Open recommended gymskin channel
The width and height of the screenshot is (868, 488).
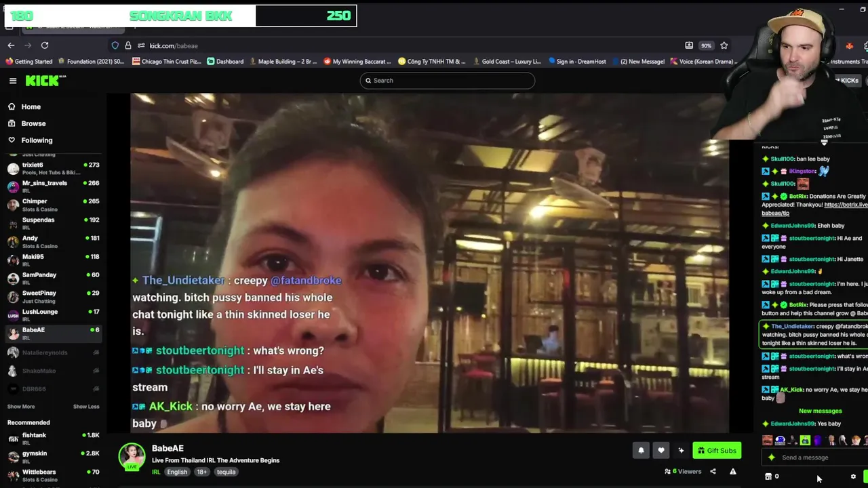pyautogui.click(x=53, y=456)
